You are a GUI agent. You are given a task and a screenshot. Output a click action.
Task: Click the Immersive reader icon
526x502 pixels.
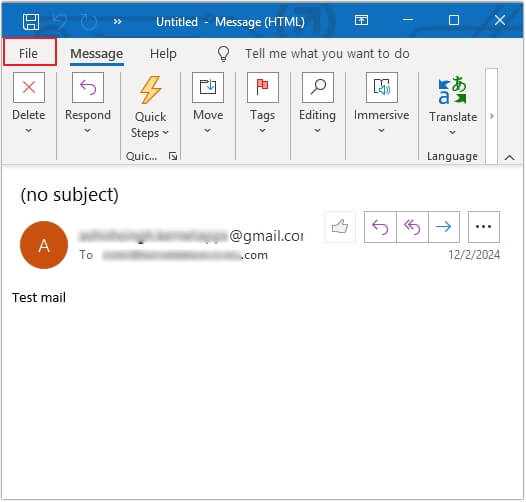[382, 88]
